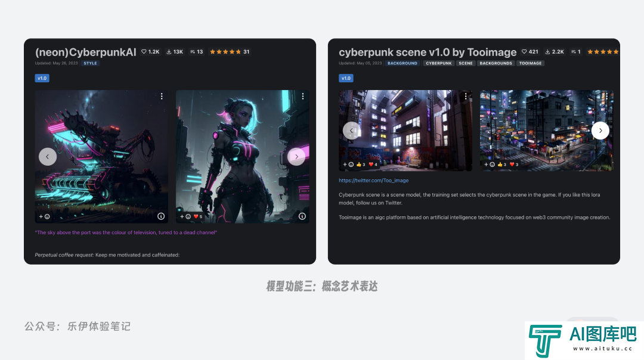Select the v1.0 version tab of cyberpunk scene
644x360 pixels.
pyautogui.click(x=346, y=78)
